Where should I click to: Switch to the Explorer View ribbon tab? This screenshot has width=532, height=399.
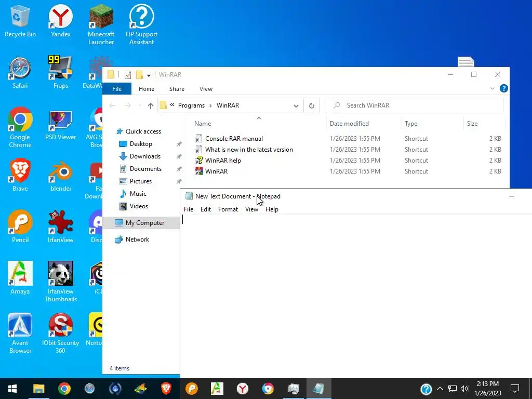tap(206, 89)
